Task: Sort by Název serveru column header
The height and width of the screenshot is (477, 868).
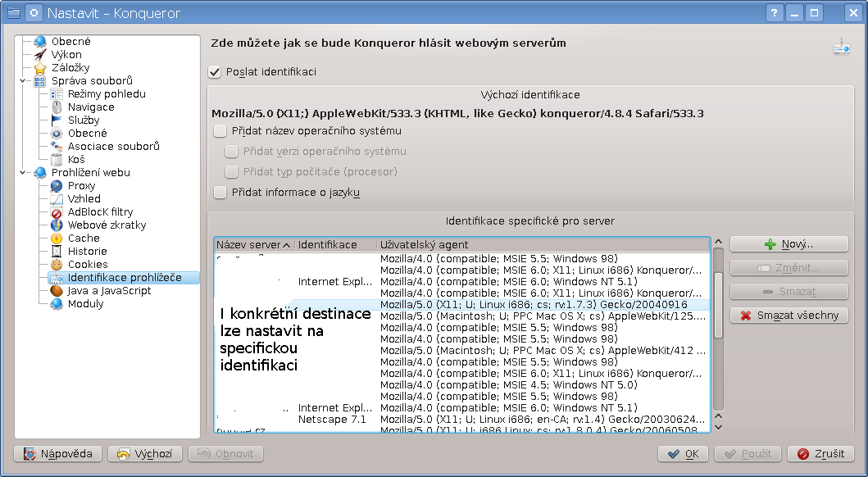Action: click(x=253, y=245)
